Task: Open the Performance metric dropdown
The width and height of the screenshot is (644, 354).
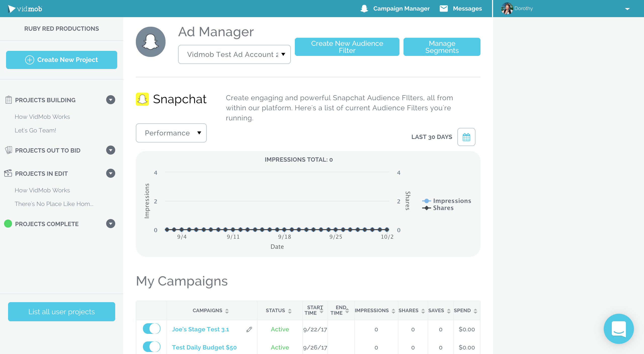Action: click(171, 133)
